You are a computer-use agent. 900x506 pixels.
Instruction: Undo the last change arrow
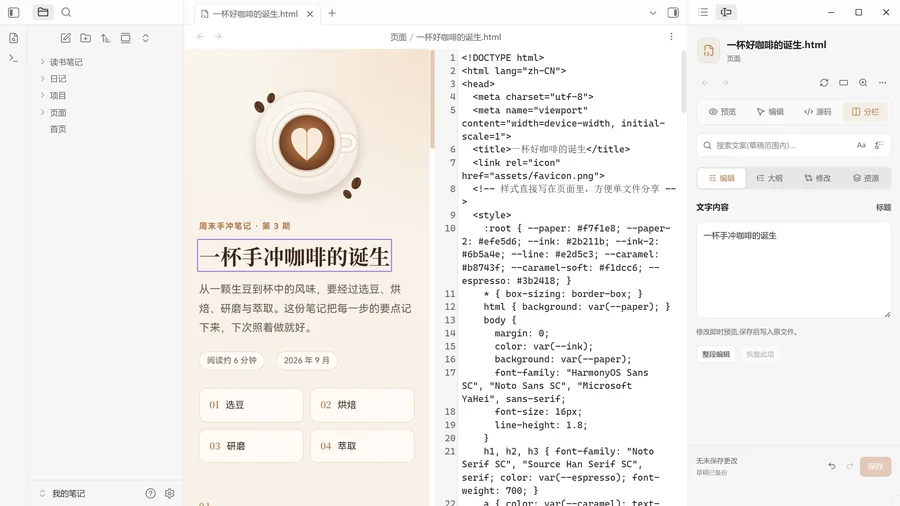pyautogui.click(x=832, y=466)
